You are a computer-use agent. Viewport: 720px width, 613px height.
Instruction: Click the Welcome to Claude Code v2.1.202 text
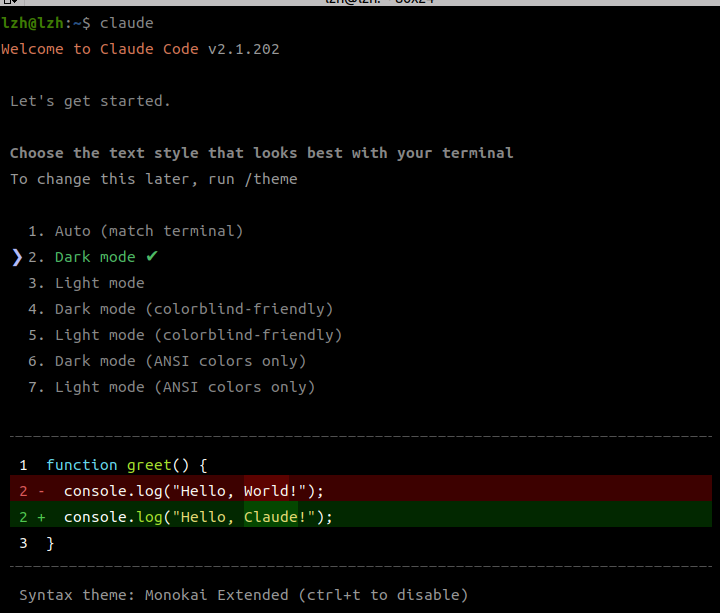(140, 49)
